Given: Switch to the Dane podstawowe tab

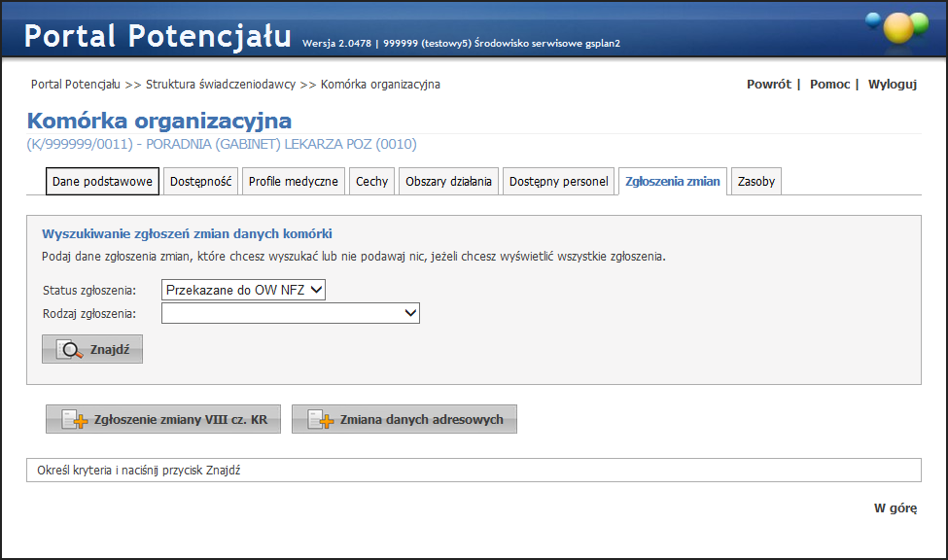Looking at the screenshot, I should (101, 182).
